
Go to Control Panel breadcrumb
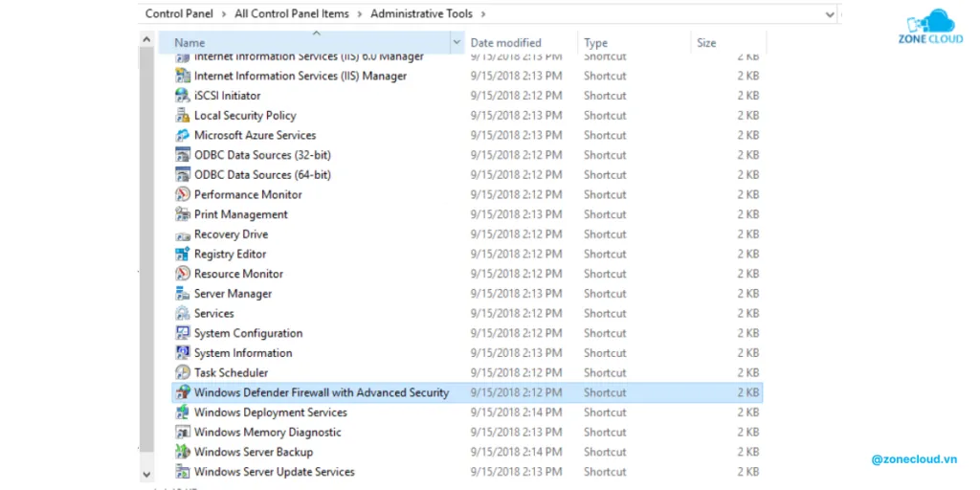(179, 13)
